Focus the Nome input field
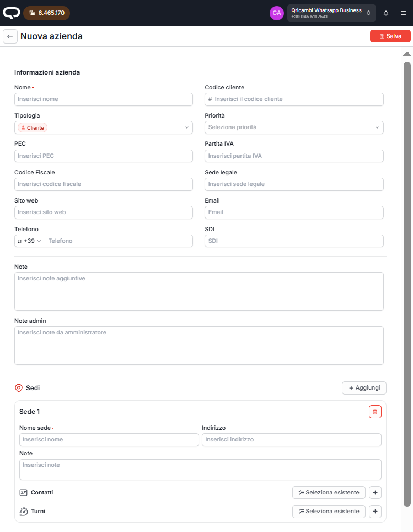Image resolution: width=413 pixels, height=532 pixels. [104, 99]
